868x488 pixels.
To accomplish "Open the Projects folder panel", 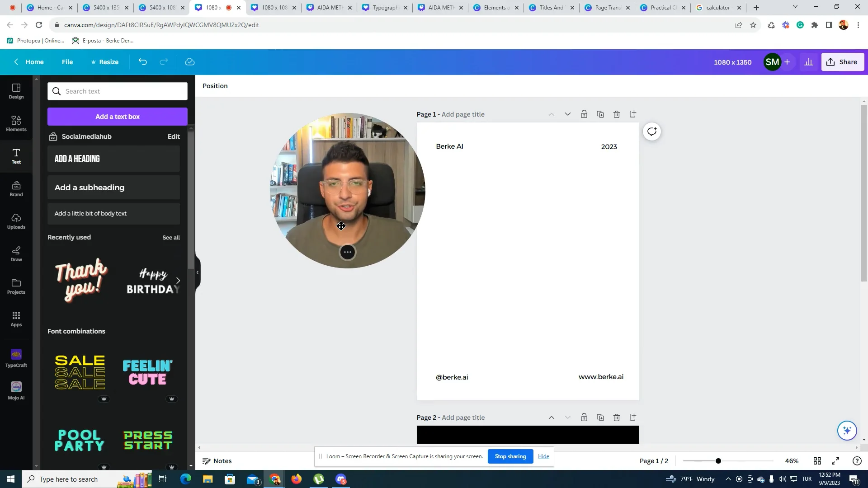I will [16, 286].
